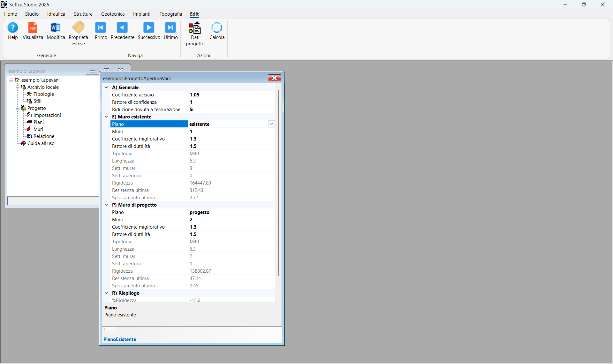Open Proprietà estese tag icon
Image resolution: width=613 pixels, height=364 pixels.
coord(78,34)
